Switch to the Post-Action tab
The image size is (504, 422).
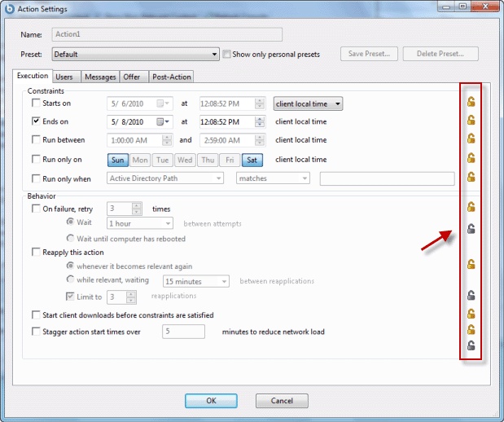coord(172,77)
